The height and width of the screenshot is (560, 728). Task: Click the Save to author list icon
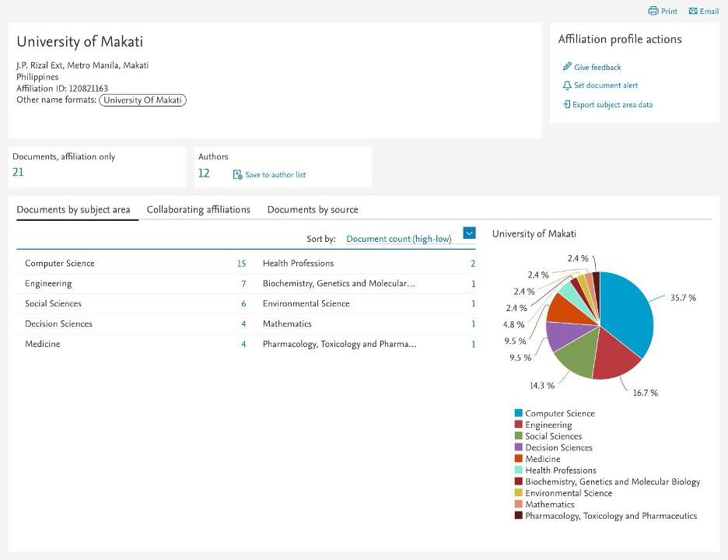click(236, 174)
